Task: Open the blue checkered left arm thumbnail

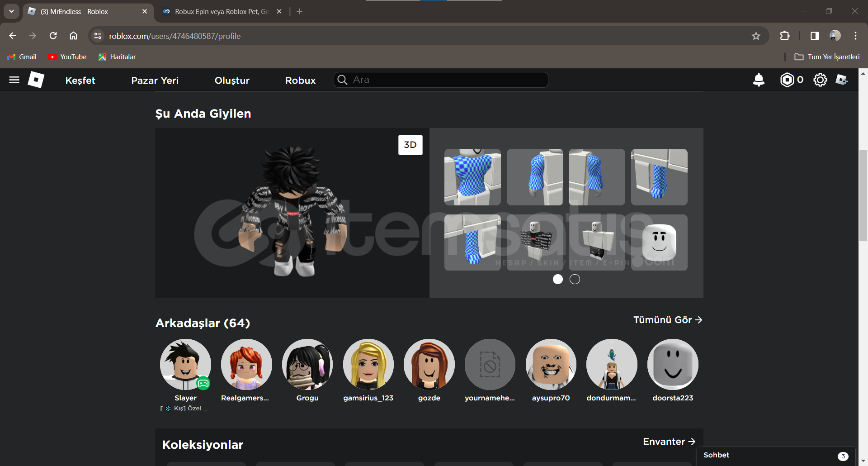Action: coord(597,177)
